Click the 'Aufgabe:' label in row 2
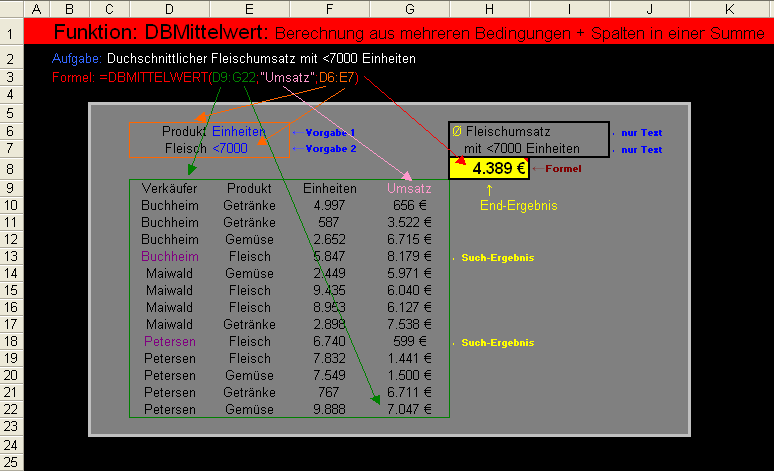Viewport: 774px width, 471px height. 77,59
